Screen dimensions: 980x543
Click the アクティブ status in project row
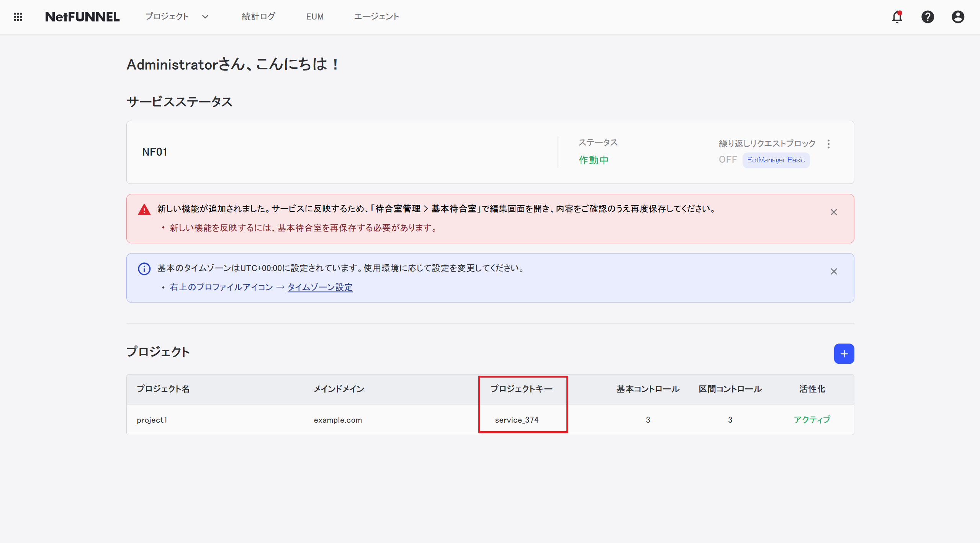tap(812, 420)
